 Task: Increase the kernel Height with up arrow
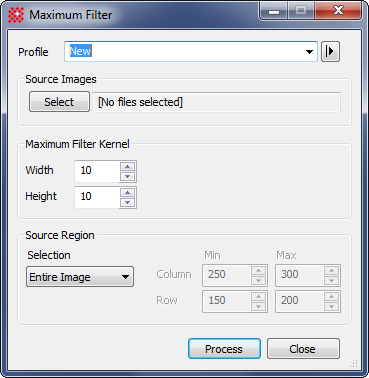tap(128, 192)
